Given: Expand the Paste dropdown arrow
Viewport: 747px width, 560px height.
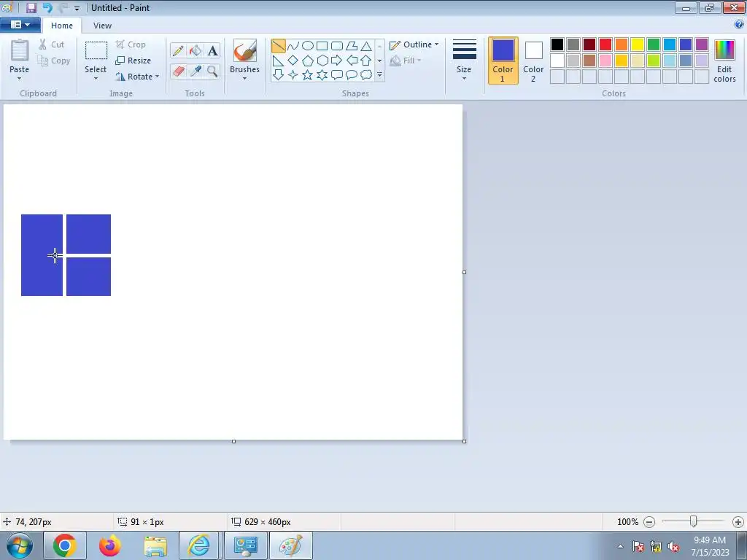Looking at the screenshot, I should pos(20,79).
